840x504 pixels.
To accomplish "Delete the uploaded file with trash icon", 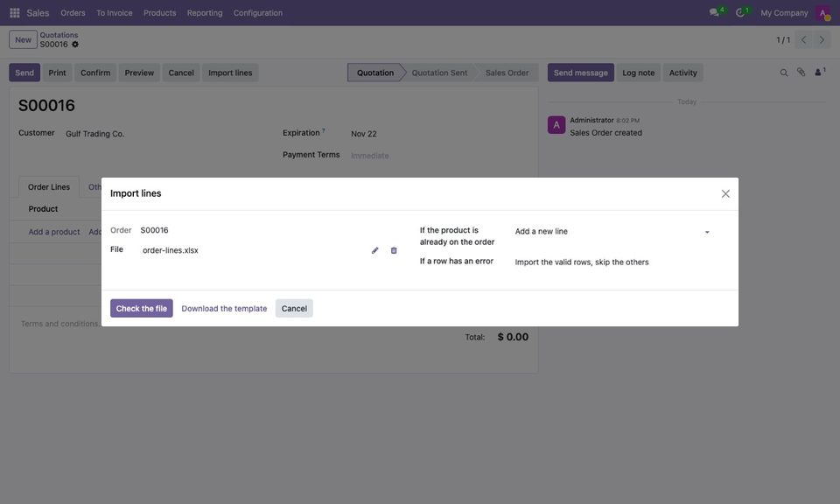I will tap(394, 250).
